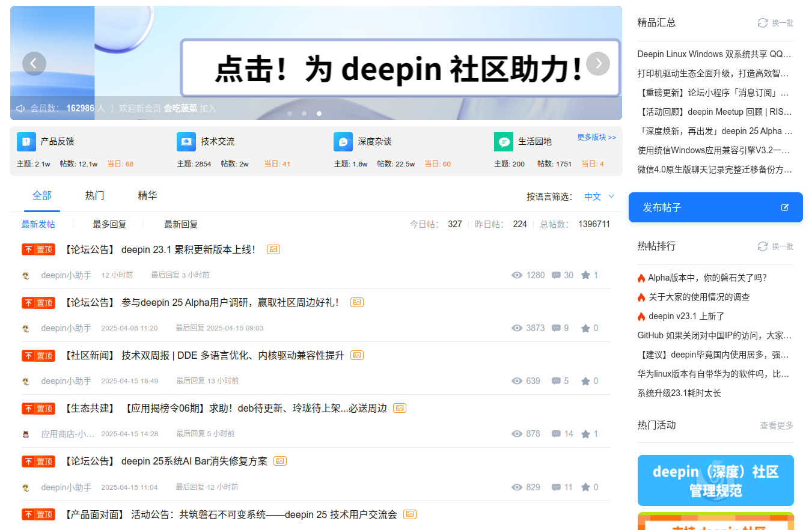Click views eye icon showing 1280
Screen dimensions: 812x530
(517, 275)
